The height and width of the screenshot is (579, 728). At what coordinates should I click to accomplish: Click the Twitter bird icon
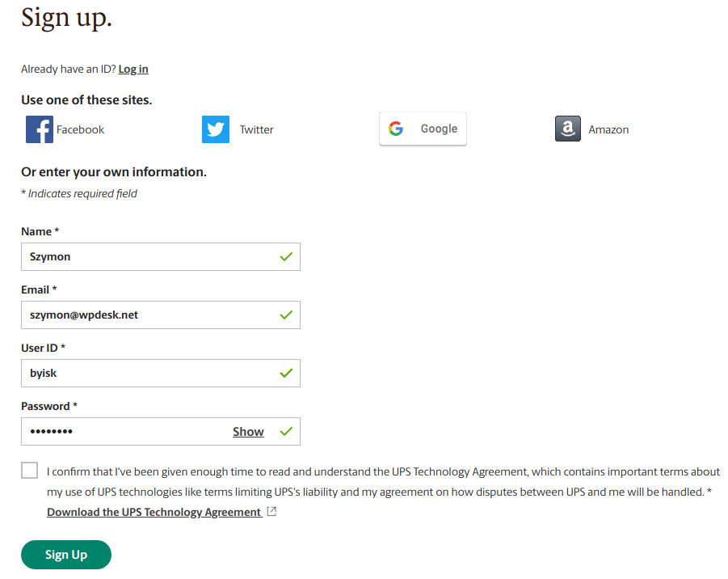216,129
